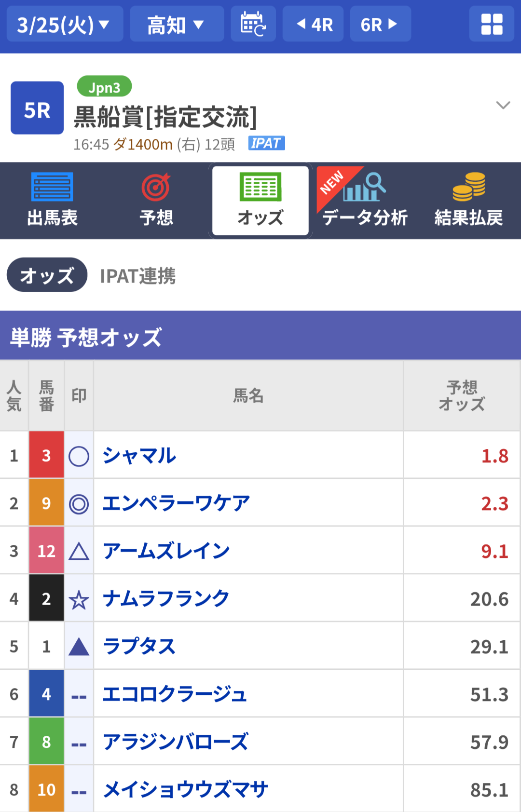The image size is (521, 812).
Task: Tap the IPAT badge
Action: click(266, 143)
